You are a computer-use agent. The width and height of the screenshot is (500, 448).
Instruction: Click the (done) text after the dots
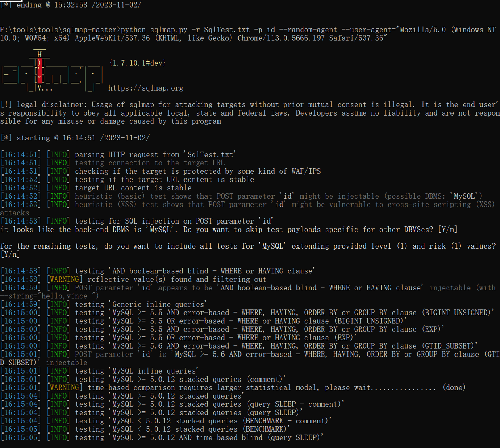(454, 387)
